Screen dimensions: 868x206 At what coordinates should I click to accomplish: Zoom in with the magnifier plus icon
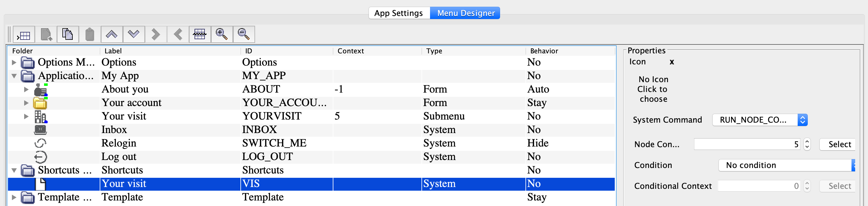(x=222, y=35)
